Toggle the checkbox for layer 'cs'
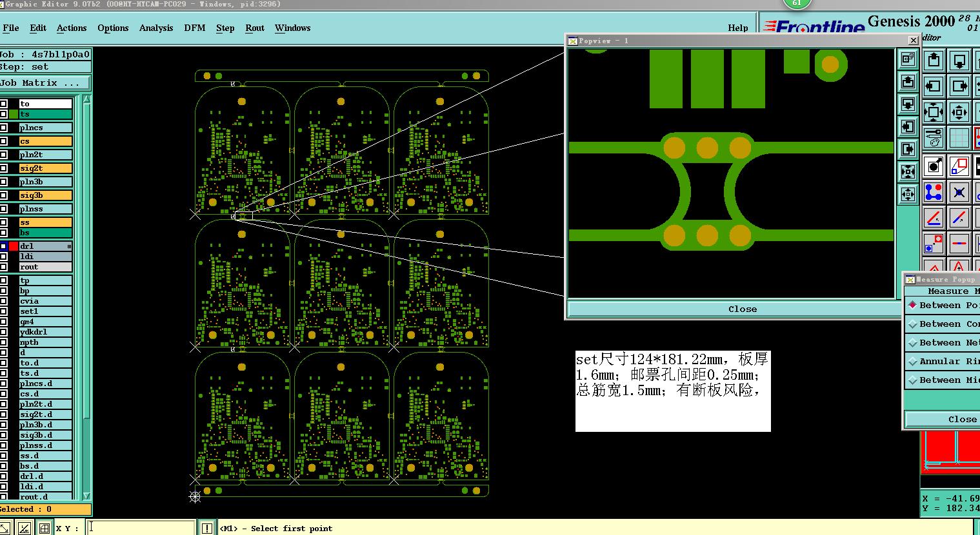 click(x=4, y=141)
